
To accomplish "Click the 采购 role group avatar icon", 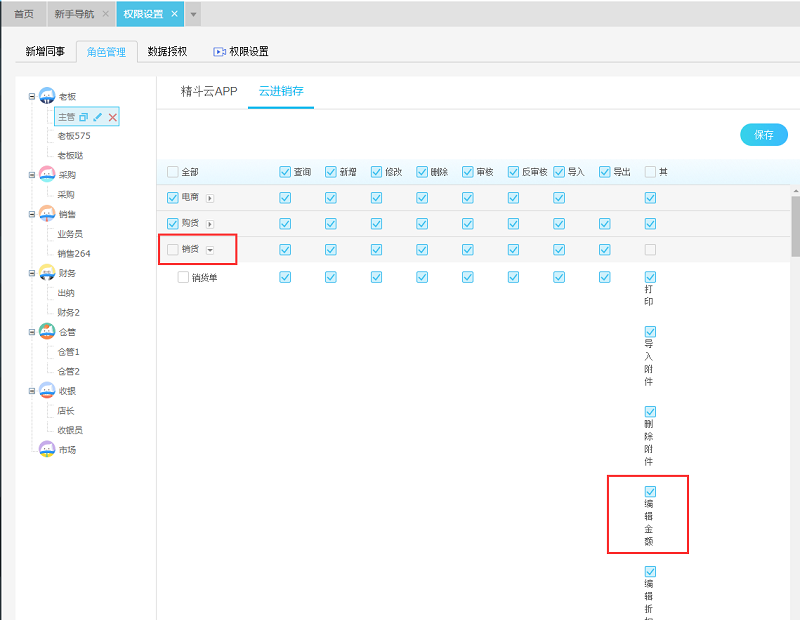I will (47, 174).
